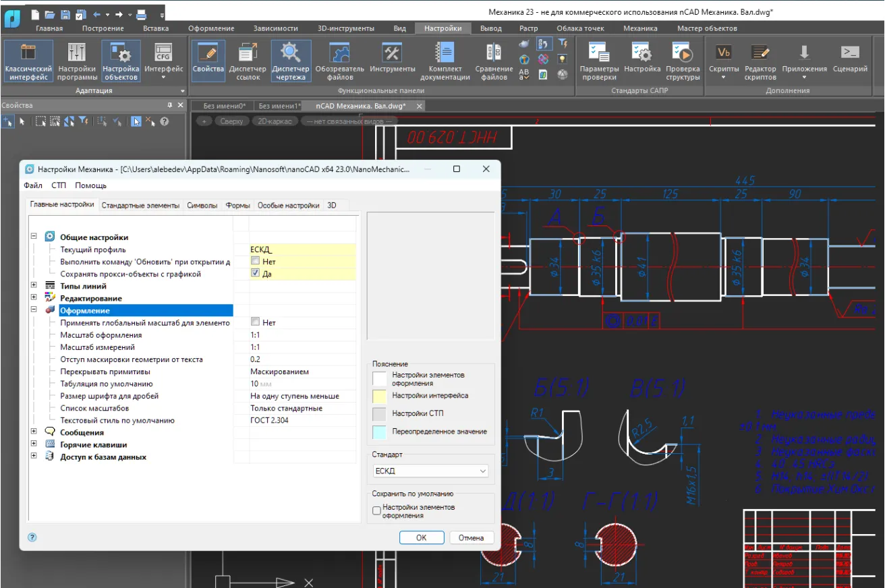Viewport: 885px width, 588px height.
Task: Click the Диспетчер чертежа icon
Action: 291,61
